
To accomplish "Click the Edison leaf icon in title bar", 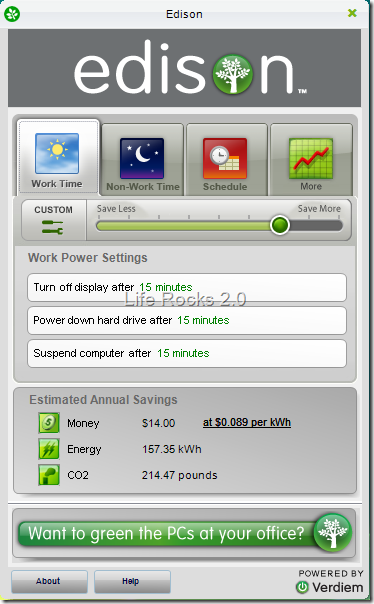I will pyautogui.click(x=12, y=14).
